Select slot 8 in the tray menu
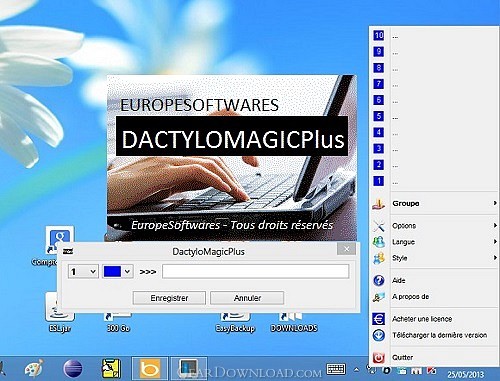Image resolution: width=500 pixels, height=381 pixels. click(433, 68)
